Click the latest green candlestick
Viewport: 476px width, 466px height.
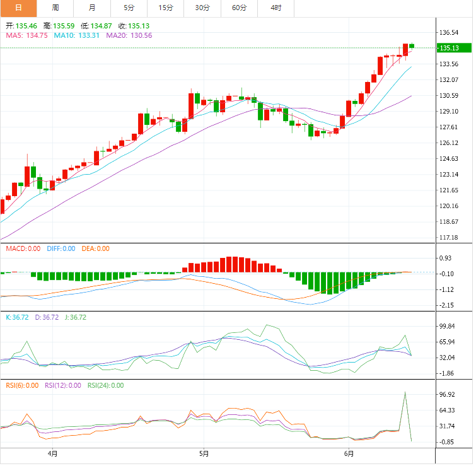coord(412,45)
